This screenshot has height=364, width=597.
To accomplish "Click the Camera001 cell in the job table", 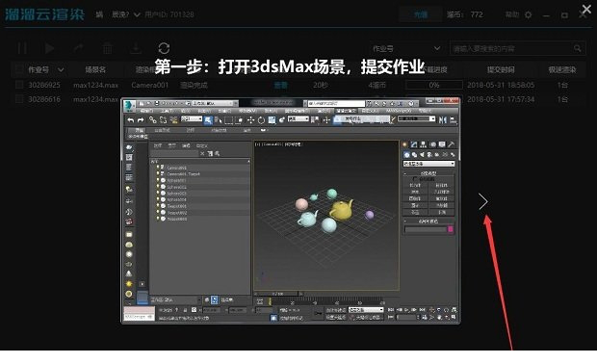I will click(149, 85).
